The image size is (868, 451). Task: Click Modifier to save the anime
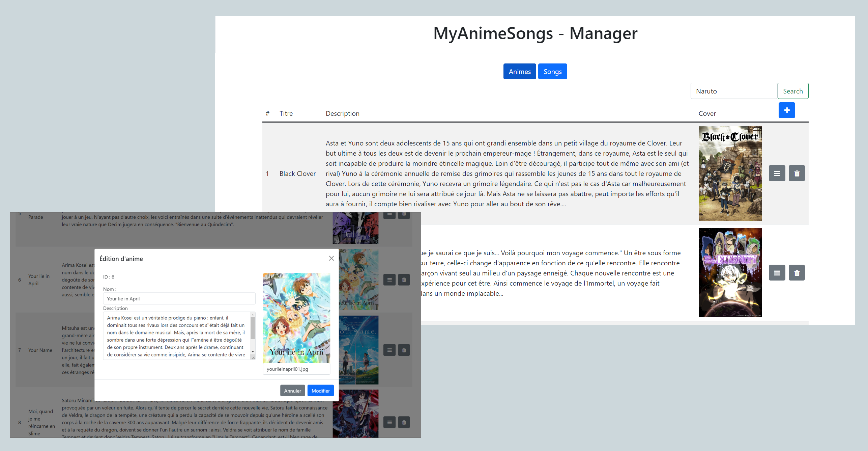click(320, 391)
